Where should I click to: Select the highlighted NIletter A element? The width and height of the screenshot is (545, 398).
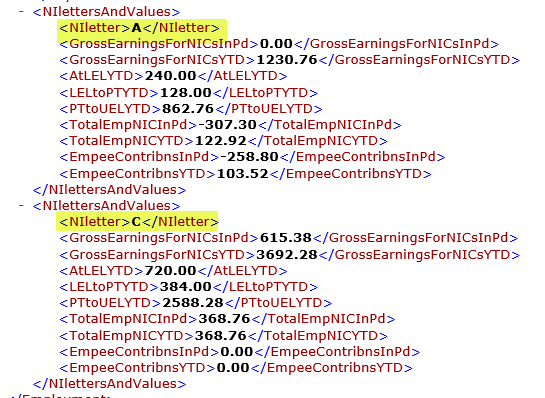[x=139, y=28]
